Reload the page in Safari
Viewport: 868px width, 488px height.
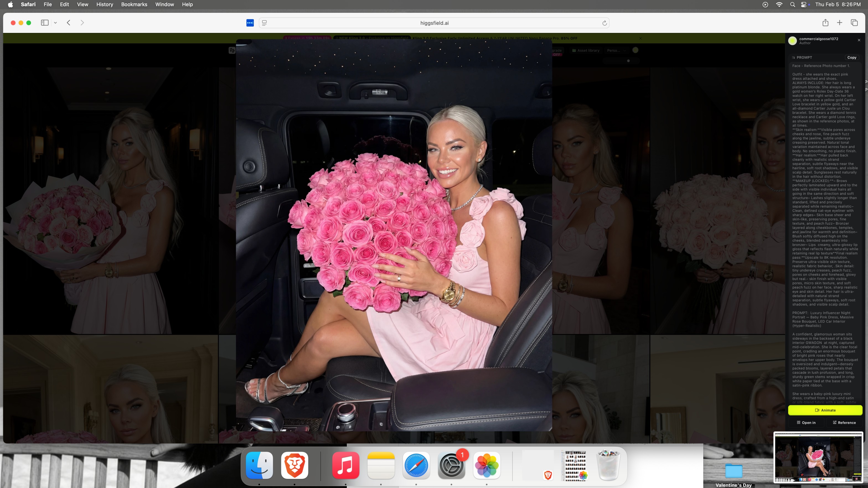point(604,23)
